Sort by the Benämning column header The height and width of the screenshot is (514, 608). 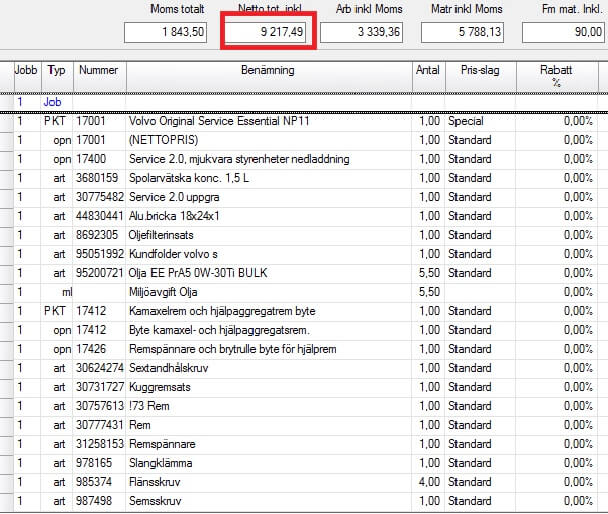[x=268, y=72]
